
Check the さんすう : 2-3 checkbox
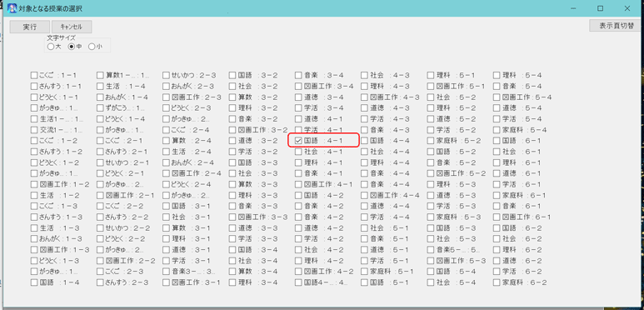pyautogui.click(x=100, y=282)
